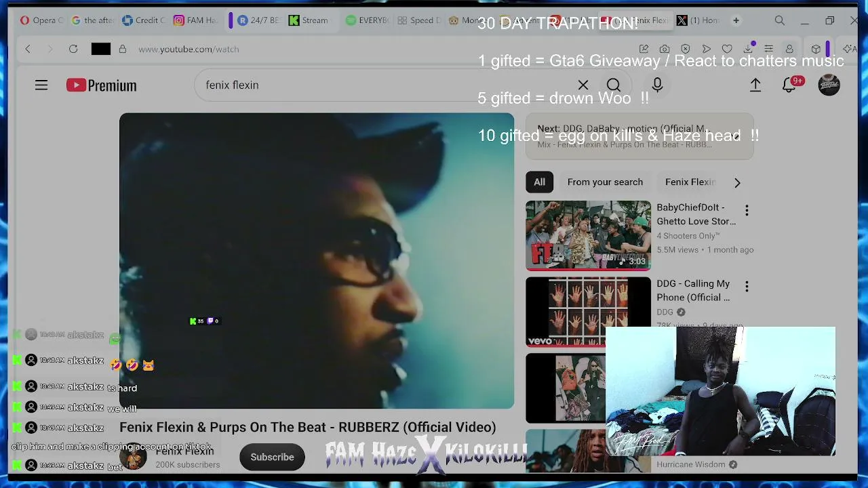
Task: Open options menu for BabyChiefDoIt video
Action: (747, 211)
